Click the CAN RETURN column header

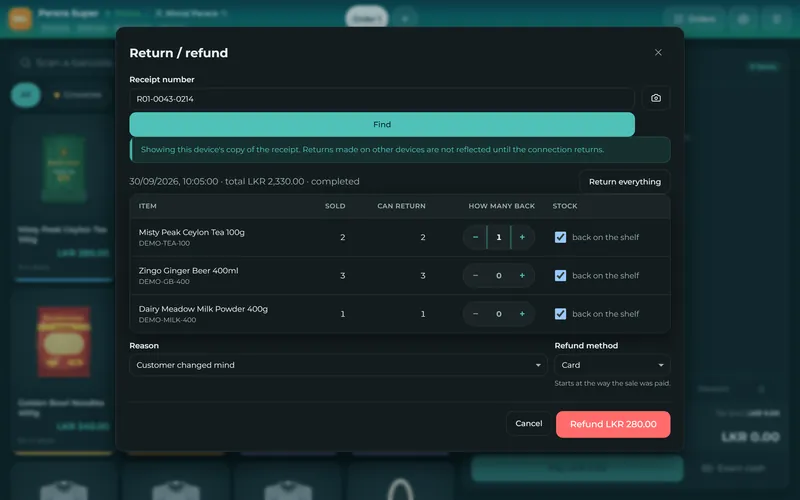pyautogui.click(x=401, y=206)
